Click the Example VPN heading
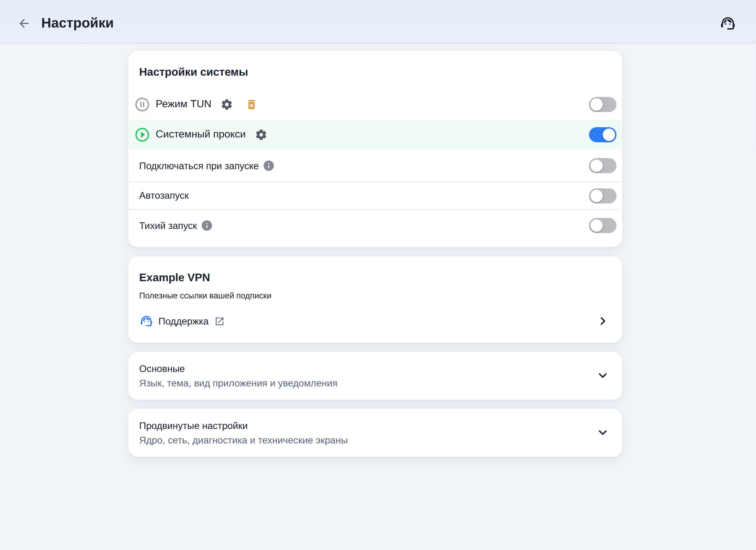This screenshot has width=756, height=550. pyautogui.click(x=175, y=277)
